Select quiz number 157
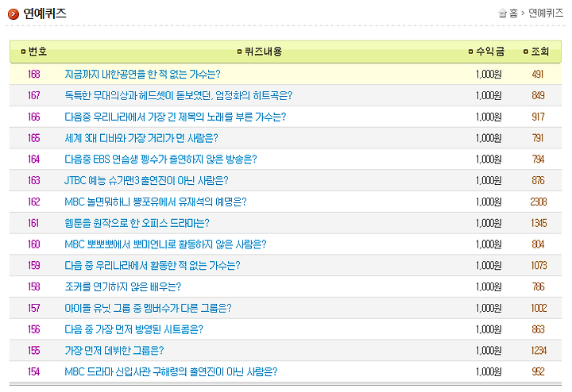This screenshot has height=392, width=572. click(x=34, y=308)
